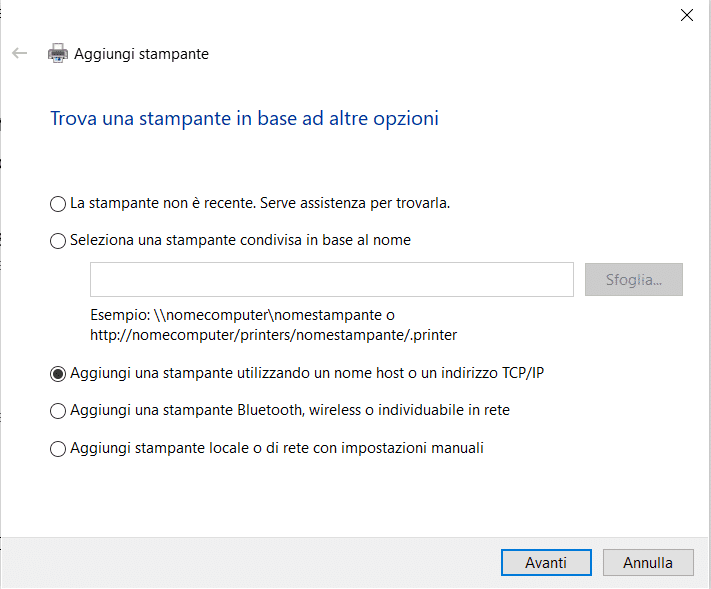Select the nome host or TCP/IP radio button

58,374
